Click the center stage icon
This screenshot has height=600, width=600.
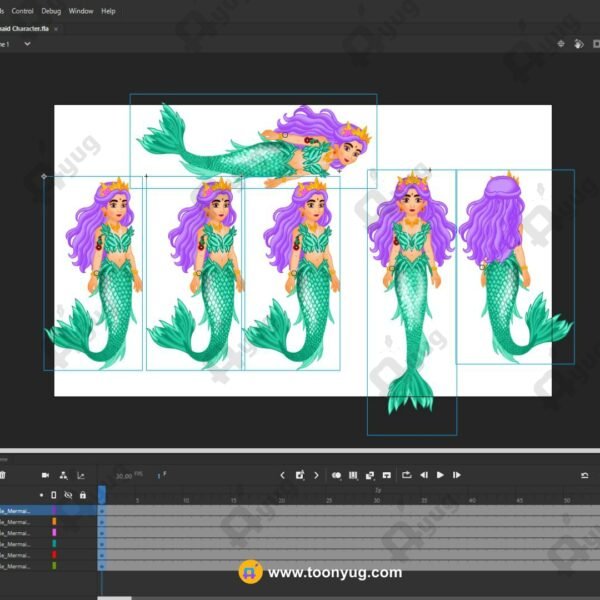[x=561, y=44]
